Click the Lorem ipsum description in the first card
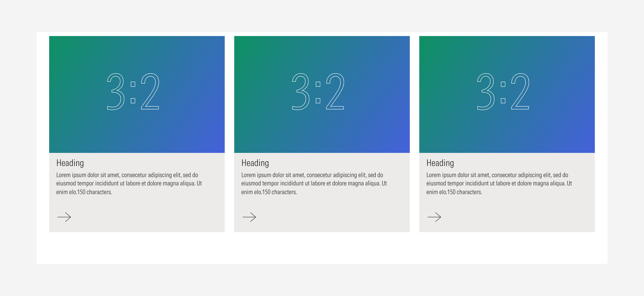 (x=129, y=183)
